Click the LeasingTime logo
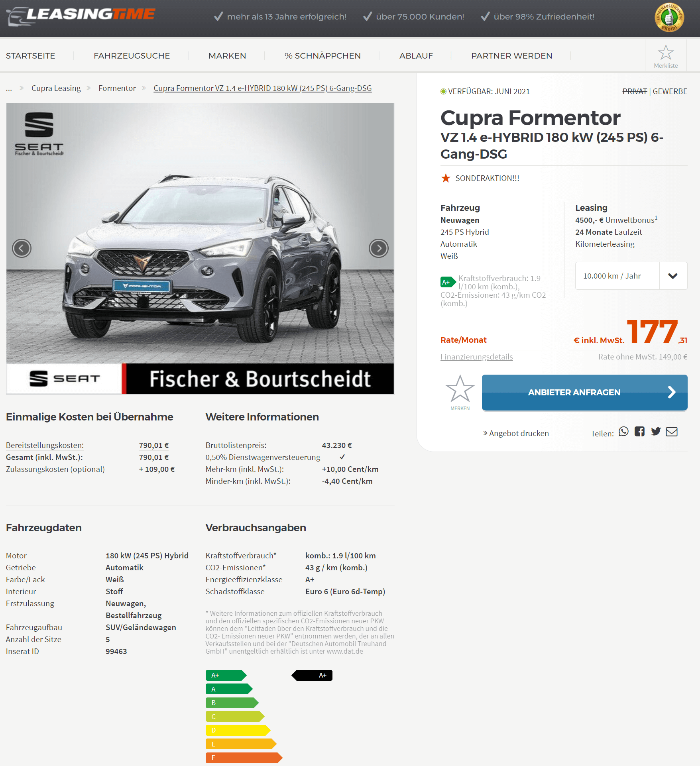The width and height of the screenshot is (700, 766). pyautogui.click(x=81, y=16)
